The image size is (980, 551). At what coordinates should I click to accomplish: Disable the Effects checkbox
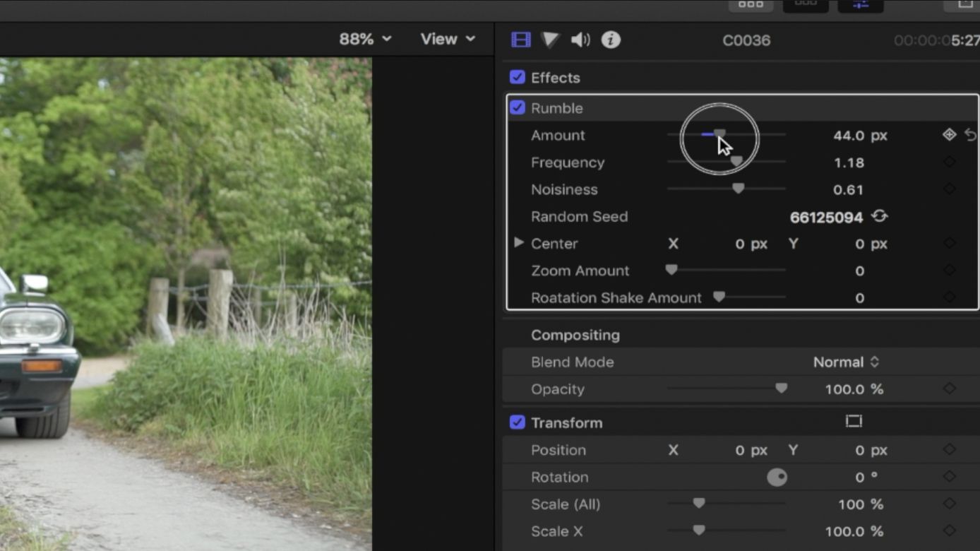pyautogui.click(x=518, y=78)
